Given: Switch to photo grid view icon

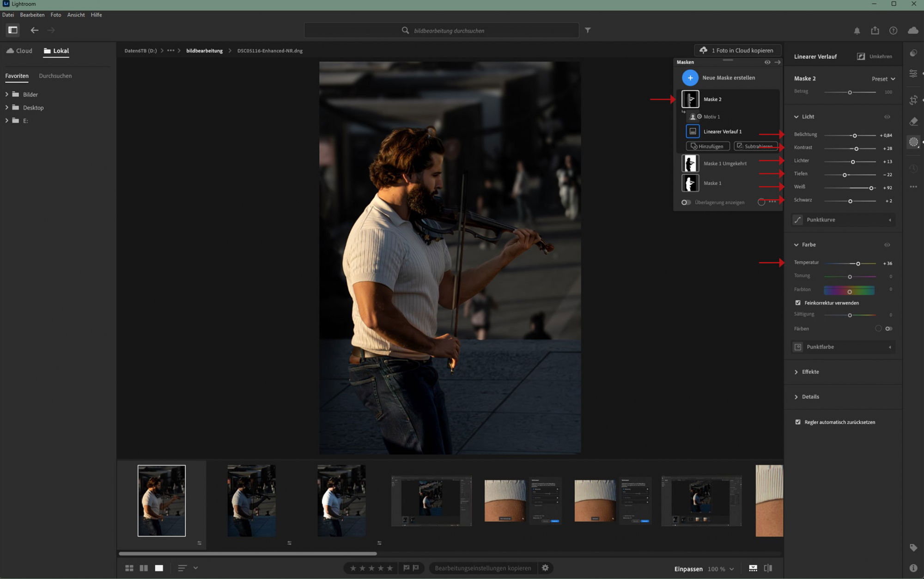Looking at the screenshot, I should (x=129, y=568).
